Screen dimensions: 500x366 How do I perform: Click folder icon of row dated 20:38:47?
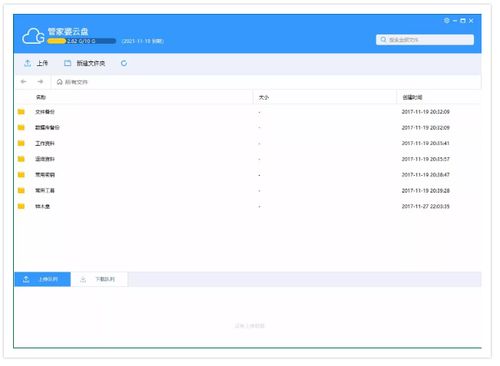coord(21,175)
